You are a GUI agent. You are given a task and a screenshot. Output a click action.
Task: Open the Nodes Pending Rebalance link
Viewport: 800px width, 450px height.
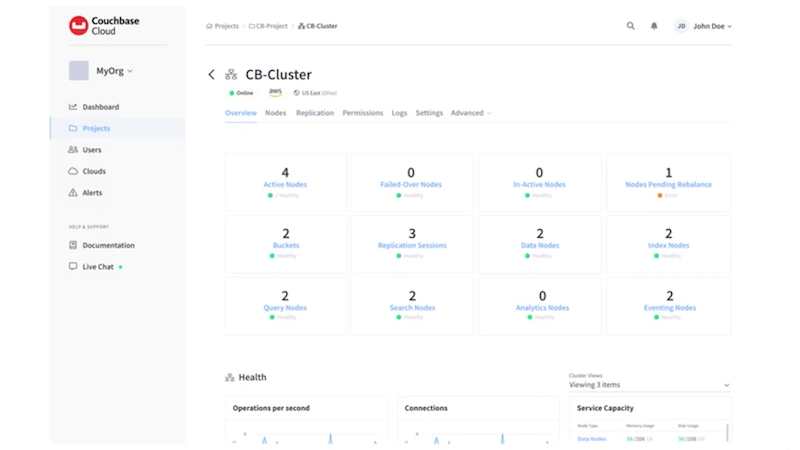pyautogui.click(x=668, y=184)
